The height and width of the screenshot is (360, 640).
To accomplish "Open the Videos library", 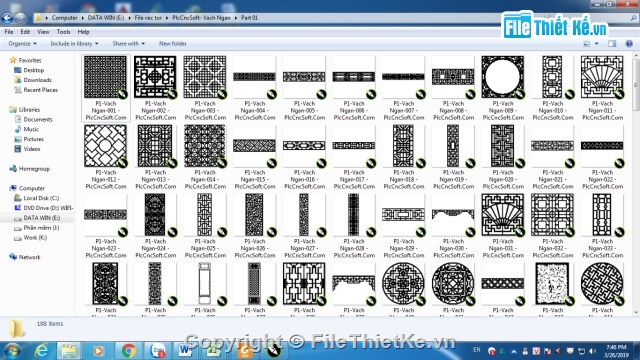I will [x=32, y=149].
